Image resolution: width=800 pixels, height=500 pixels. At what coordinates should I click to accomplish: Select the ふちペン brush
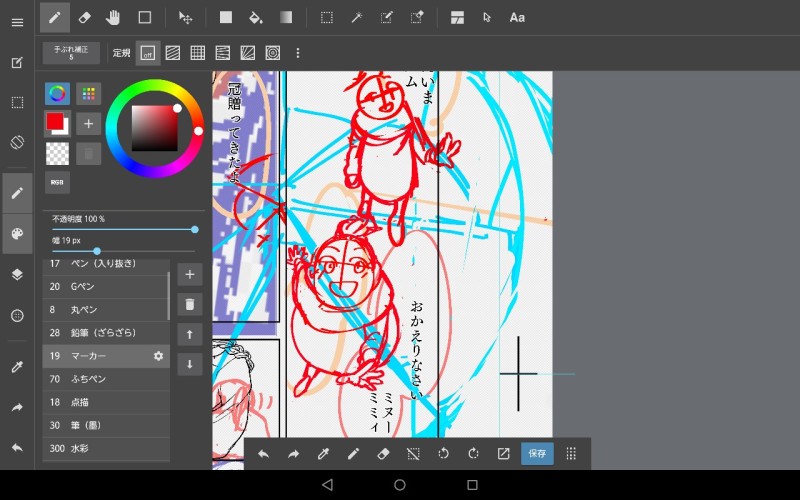point(106,379)
